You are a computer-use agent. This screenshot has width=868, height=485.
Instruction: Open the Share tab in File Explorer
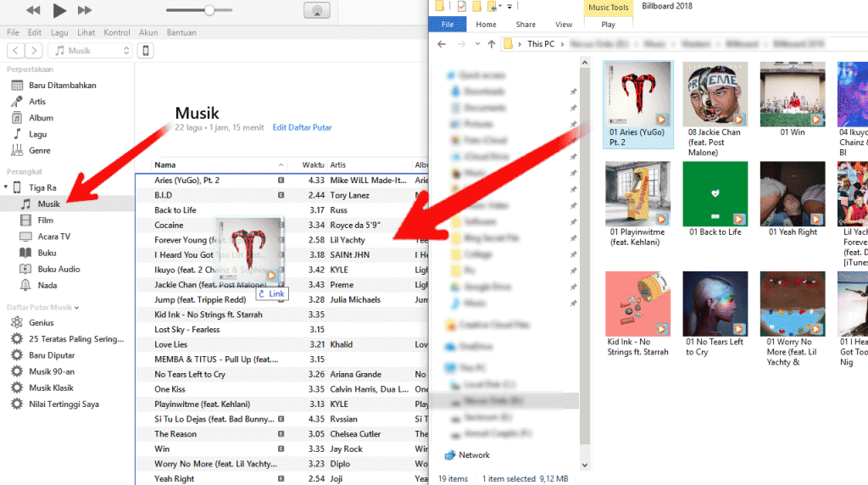tap(526, 25)
